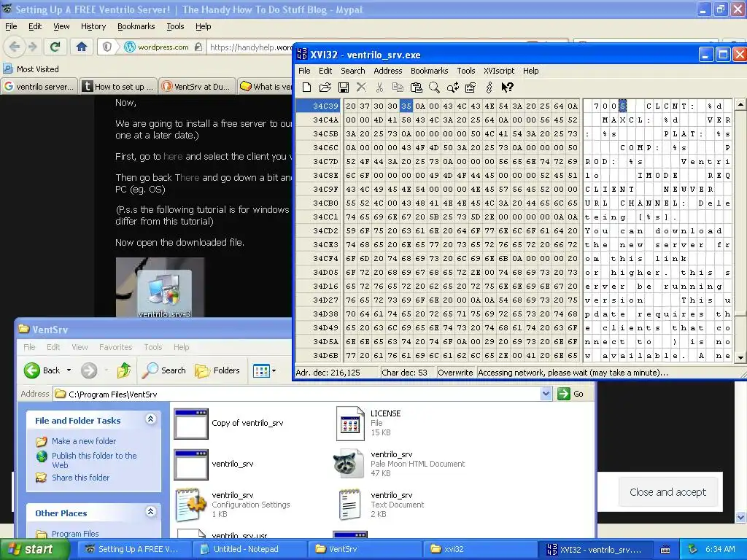The height and width of the screenshot is (560, 747).
Task: Open the Search menu in XVI32
Action: (352, 71)
